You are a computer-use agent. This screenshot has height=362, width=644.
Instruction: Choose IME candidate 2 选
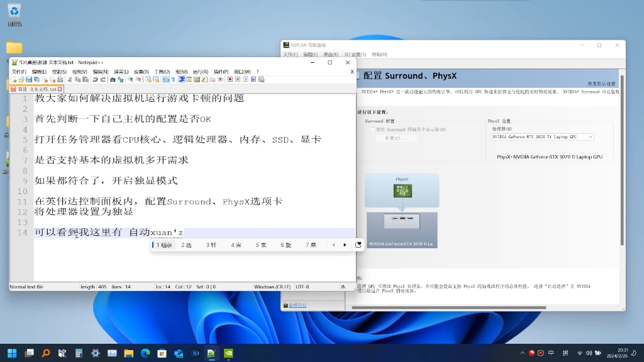point(186,245)
